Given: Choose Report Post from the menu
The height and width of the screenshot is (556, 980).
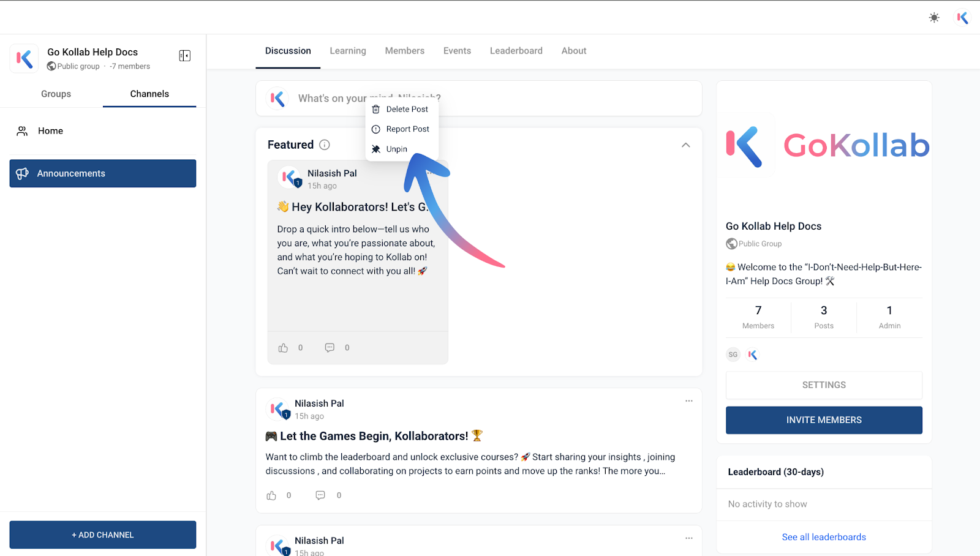Looking at the screenshot, I should pos(402,129).
